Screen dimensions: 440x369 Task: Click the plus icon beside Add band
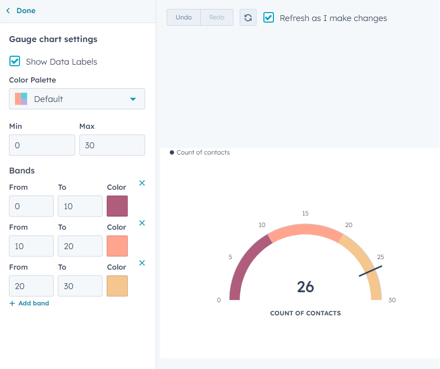click(12, 303)
